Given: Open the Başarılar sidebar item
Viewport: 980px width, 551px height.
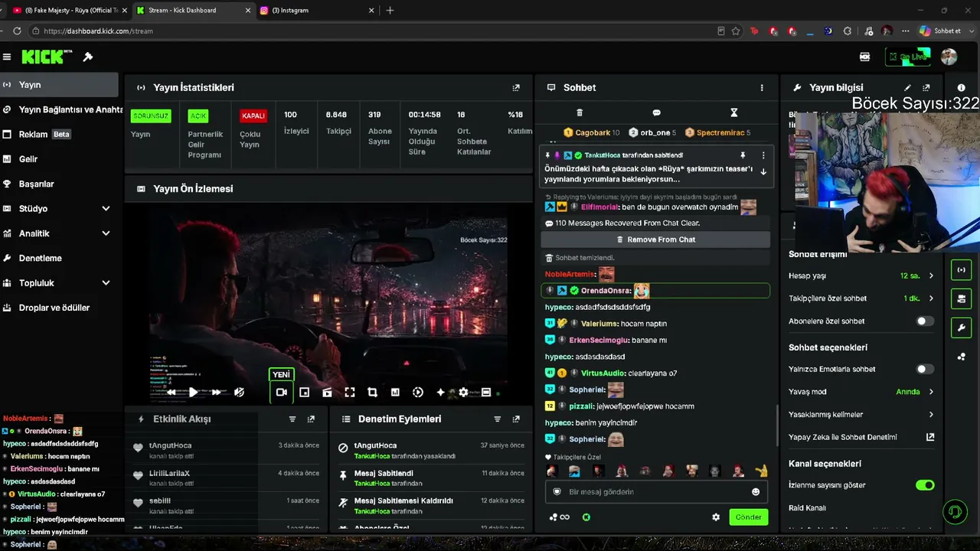Looking at the screenshot, I should (59, 184).
